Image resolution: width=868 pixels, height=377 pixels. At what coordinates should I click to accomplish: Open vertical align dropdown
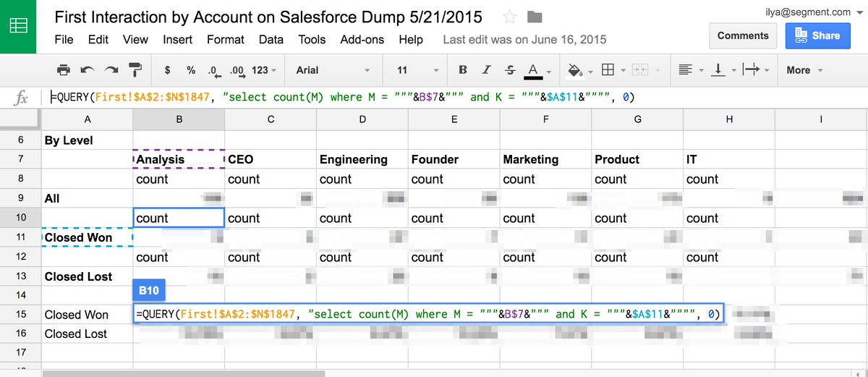point(723,70)
